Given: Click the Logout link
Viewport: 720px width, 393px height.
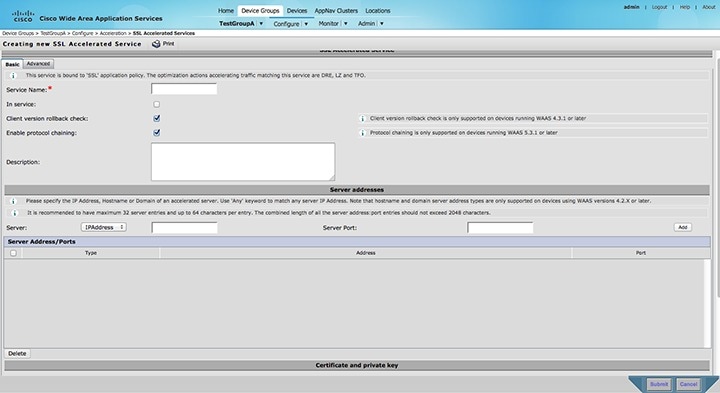Looking at the screenshot, I should coord(659,7).
